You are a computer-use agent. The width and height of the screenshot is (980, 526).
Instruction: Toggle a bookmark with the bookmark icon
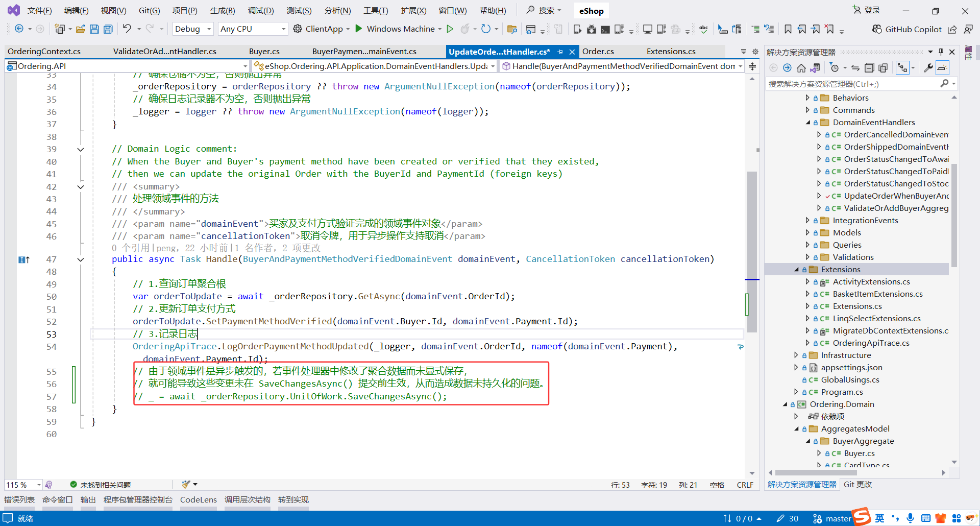point(788,29)
